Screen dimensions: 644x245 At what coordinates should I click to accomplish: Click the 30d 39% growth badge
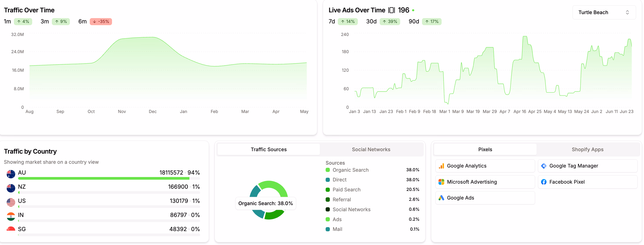point(390,22)
